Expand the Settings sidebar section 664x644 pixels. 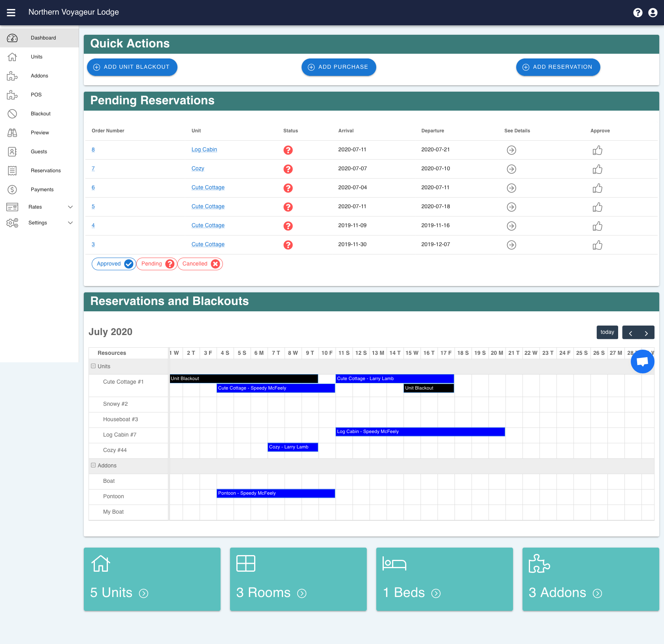click(x=70, y=222)
